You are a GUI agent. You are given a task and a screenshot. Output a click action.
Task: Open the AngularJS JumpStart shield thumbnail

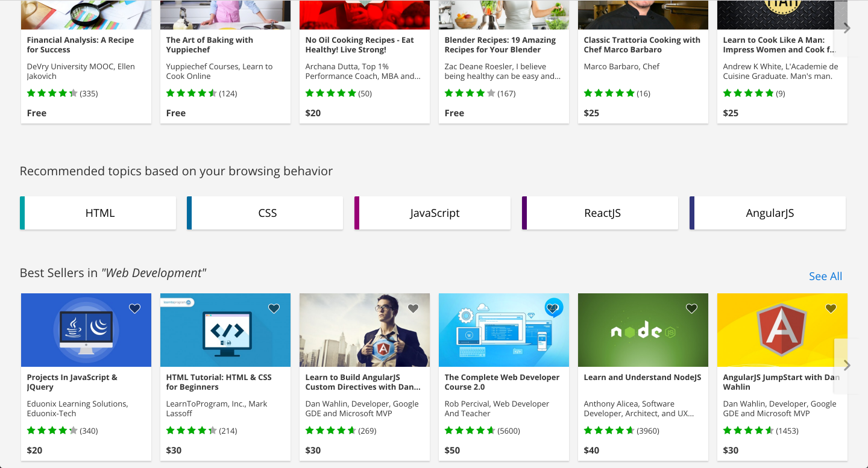(x=782, y=330)
